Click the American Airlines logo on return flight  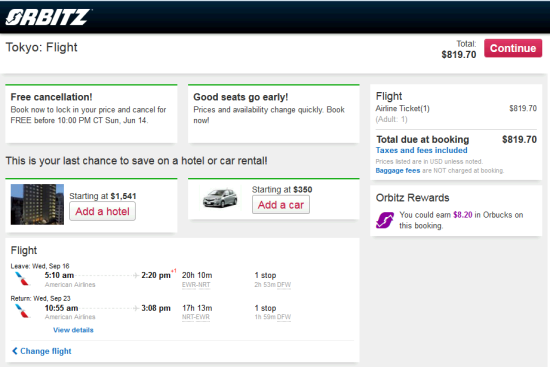[x=22, y=311]
